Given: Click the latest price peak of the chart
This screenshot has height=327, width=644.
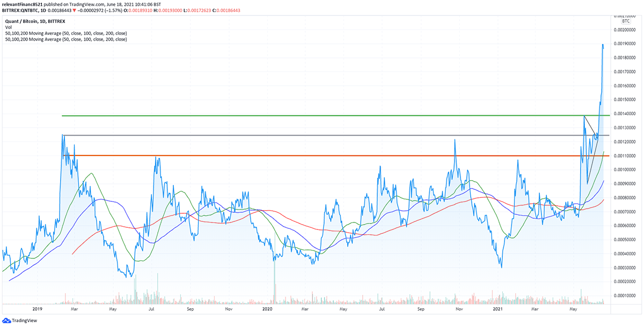Looking at the screenshot, I should click(603, 44).
